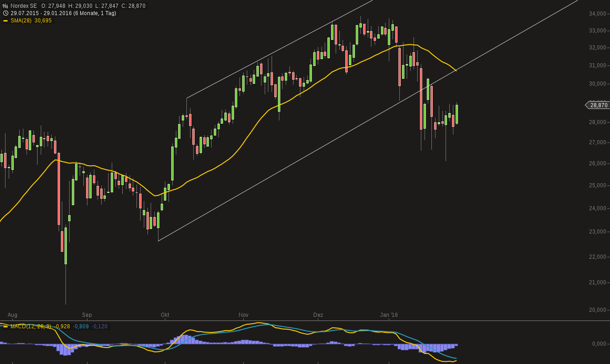The height and width of the screenshot is (364, 610).
Task: Click the candlestick chart icon beside Nordex SE
Action: (5, 6)
